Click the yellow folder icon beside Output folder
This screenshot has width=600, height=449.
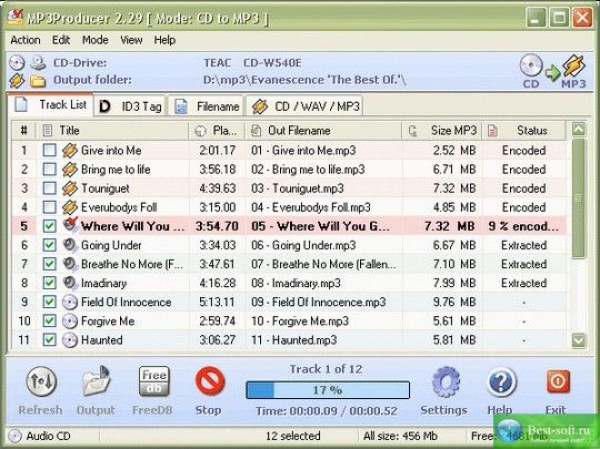(x=38, y=81)
